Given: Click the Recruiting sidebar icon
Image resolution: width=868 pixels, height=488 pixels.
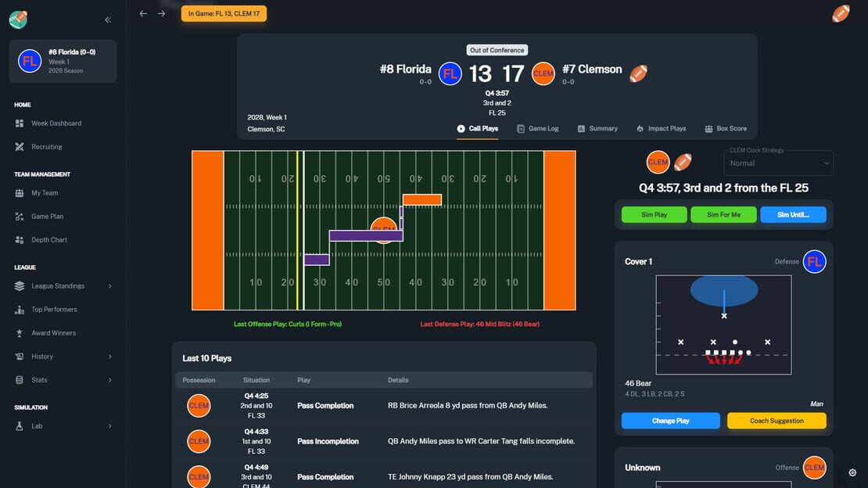Looking at the screenshot, I should (x=20, y=147).
